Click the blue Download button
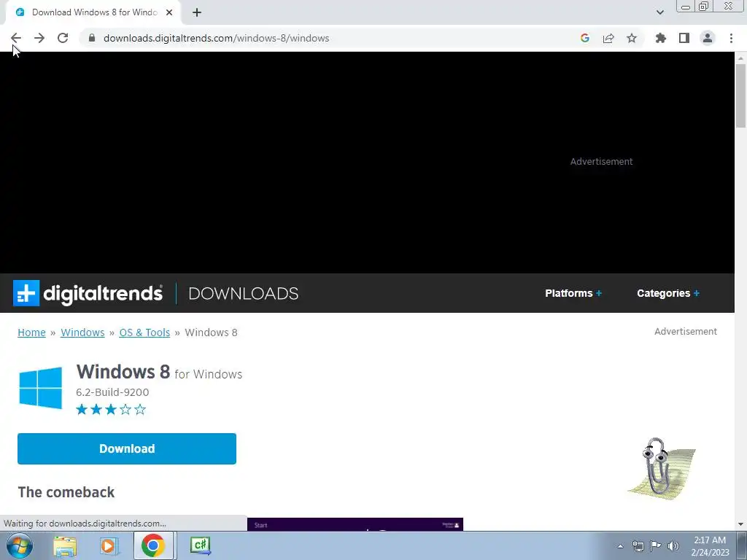The image size is (747, 560). tap(127, 448)
